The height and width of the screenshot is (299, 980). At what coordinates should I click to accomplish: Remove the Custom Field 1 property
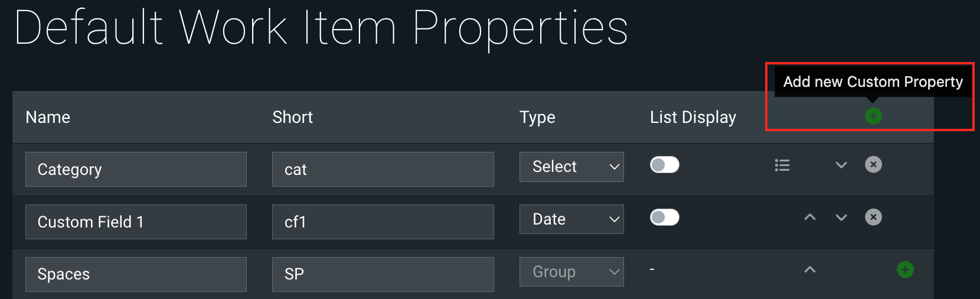click(873, 217)
